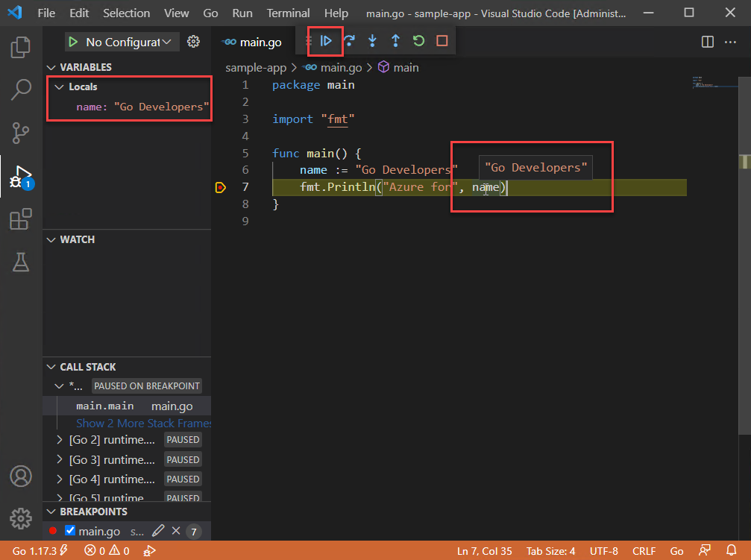751x560 pixels.
Task: Open the Extensions view in activity bar
Action: point(20,219)
